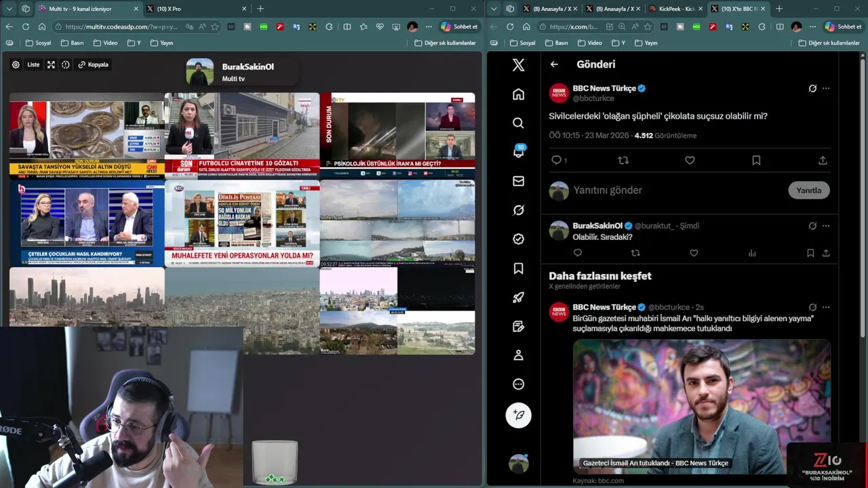The width and height of the screenshot is (868, 488).
Task: Go back using the arrow beside Gönderi
Action: (554, 64)
